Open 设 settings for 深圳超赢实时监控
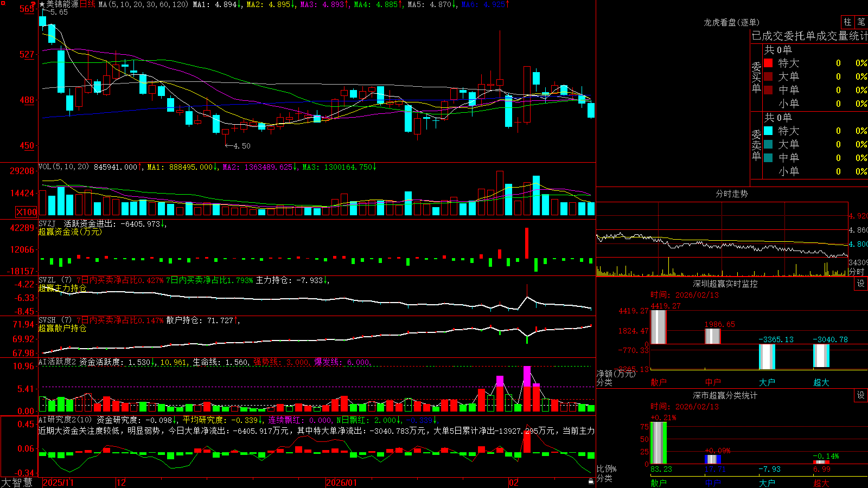The width and height of the screenshot is (868, 488). click(861, 284)
